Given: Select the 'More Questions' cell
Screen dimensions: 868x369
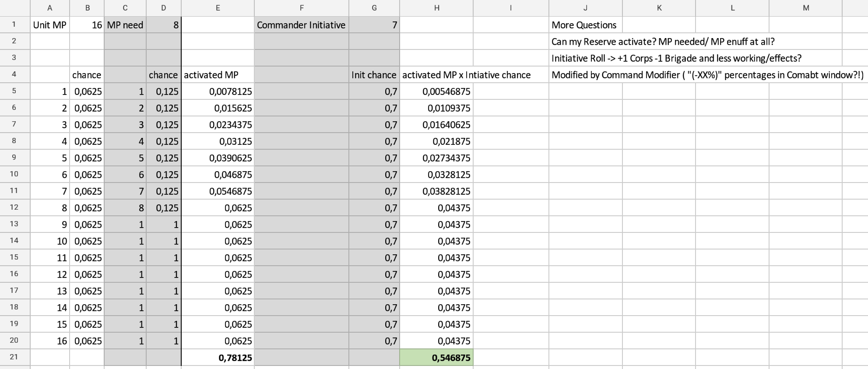Looking at the screenshot, I should [x=585, y=25].
